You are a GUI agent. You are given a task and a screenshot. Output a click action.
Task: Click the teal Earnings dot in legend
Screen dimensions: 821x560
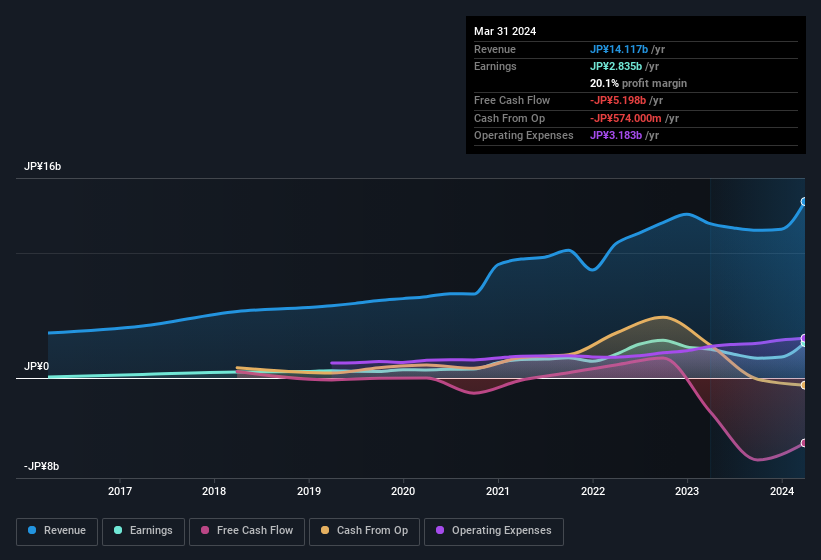[x=119, y=531]
